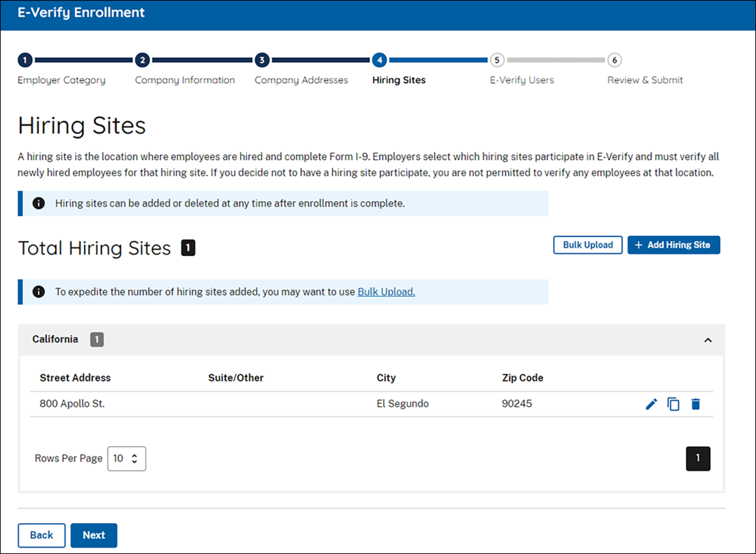Jump to step 5 E-Verify Users
Screen dimensions: 756x554
point(497,61)
